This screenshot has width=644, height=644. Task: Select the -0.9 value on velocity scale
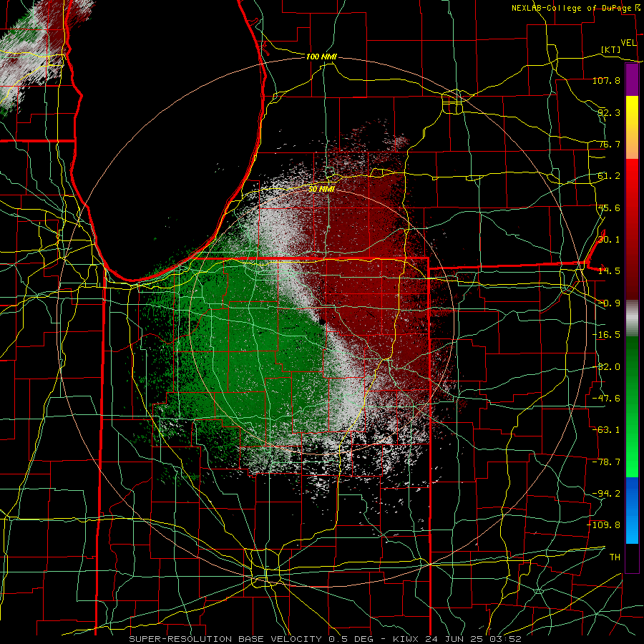pos(609,303)
